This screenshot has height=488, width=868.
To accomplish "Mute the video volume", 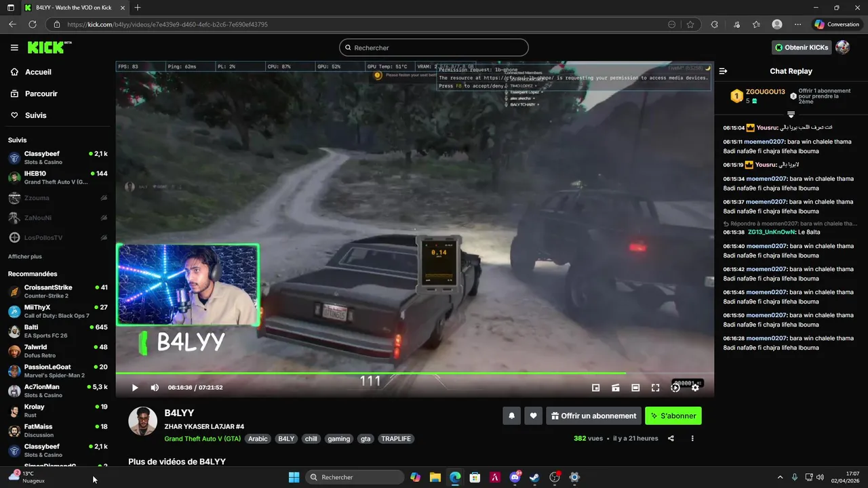I will [x=155, y=388].
